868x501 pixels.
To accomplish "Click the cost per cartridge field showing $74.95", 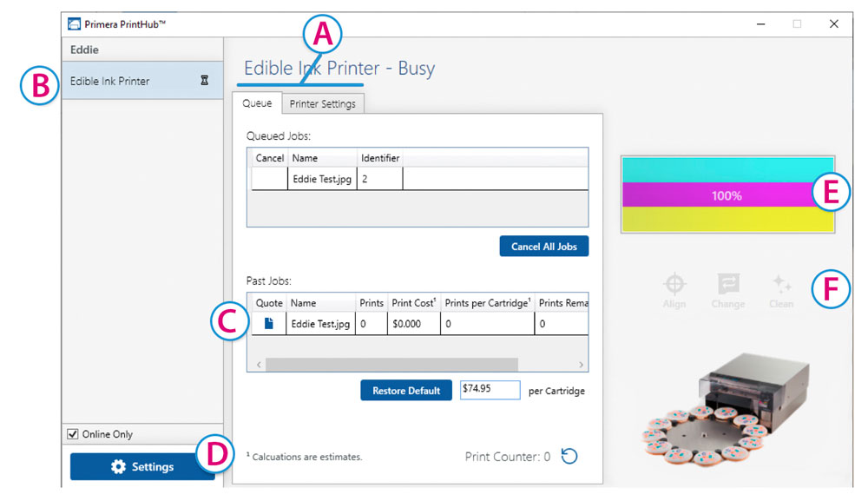I will click(x=490, y=389).
